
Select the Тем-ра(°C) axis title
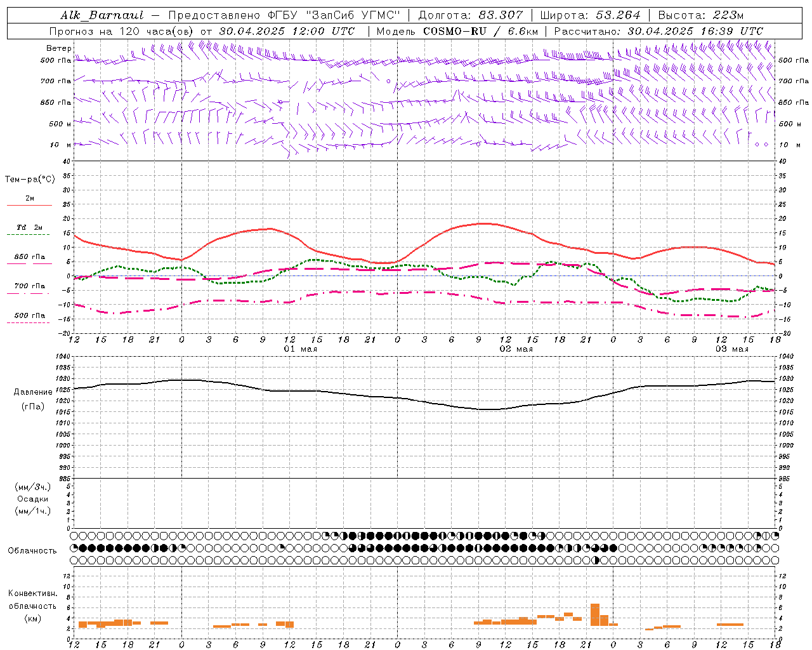[30, 180]
